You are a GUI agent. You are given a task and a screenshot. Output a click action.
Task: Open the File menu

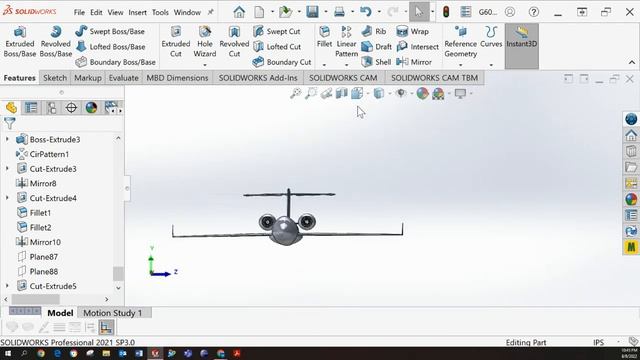(79, 12)
